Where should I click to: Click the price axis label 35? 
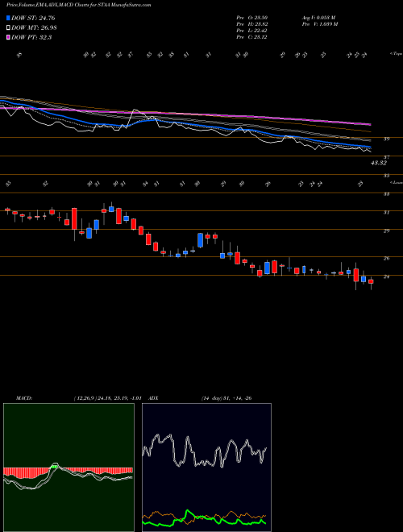point(387,176)
